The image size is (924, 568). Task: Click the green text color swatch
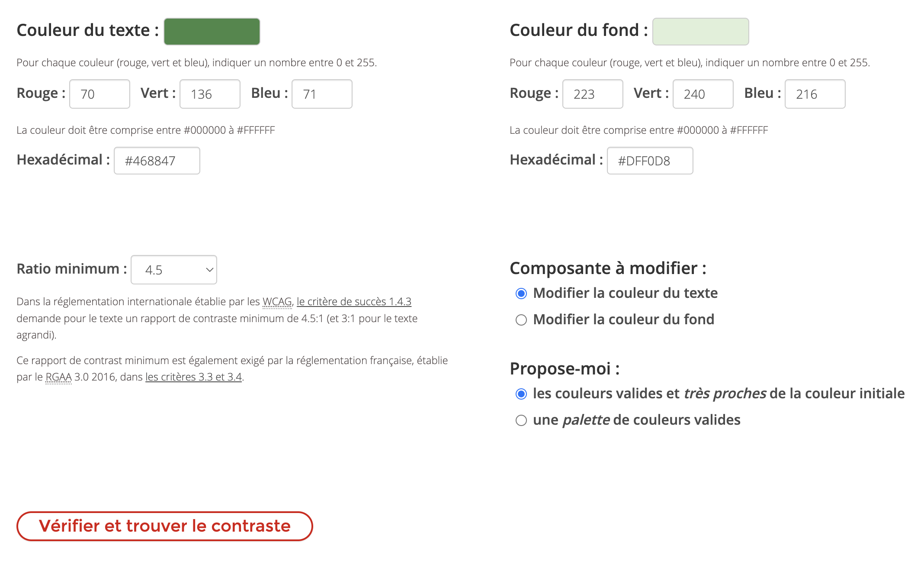(x=212, y=32)
